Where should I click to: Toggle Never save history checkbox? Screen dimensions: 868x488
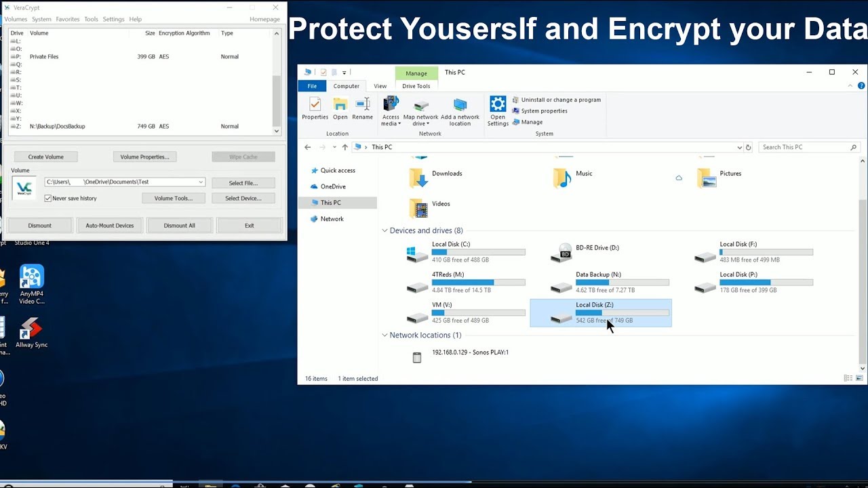48,198
